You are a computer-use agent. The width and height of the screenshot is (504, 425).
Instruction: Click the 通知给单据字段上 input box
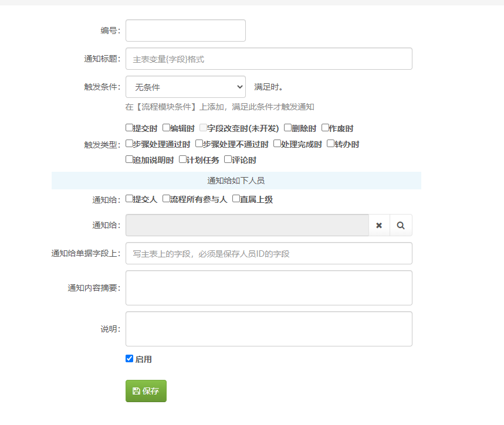click(269, 253)
